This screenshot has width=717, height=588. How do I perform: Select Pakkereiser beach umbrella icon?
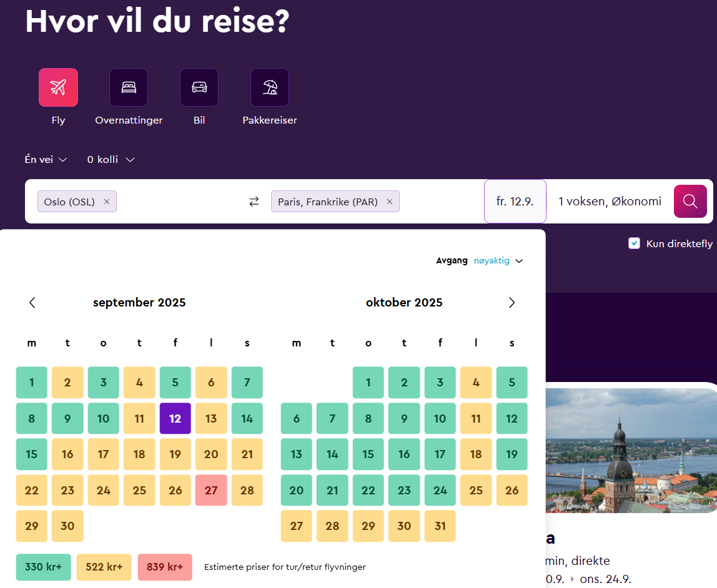[270, 87]
